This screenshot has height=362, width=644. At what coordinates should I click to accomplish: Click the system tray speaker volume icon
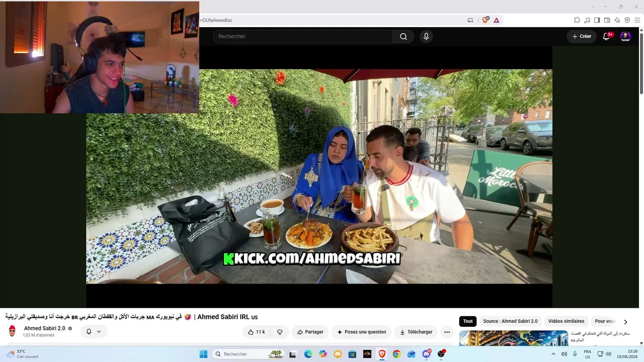tap(564, 354)
